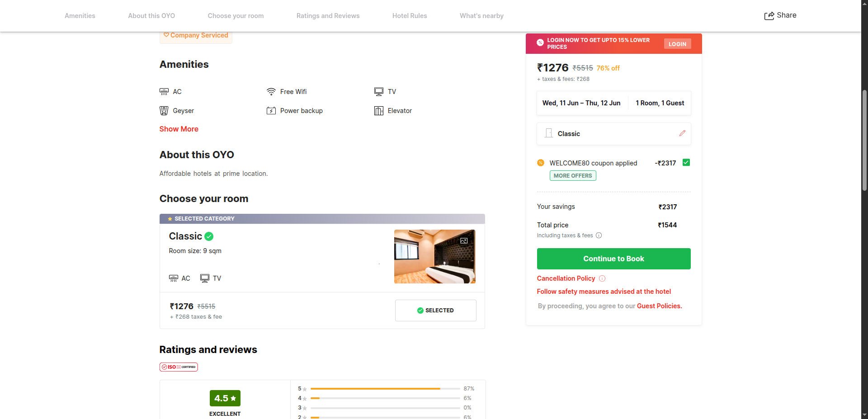Image resolution: width=868 pixels, height=419 pixels.
Task: Switch to the Hotel Rules tab
Action: tap(409, 16)
